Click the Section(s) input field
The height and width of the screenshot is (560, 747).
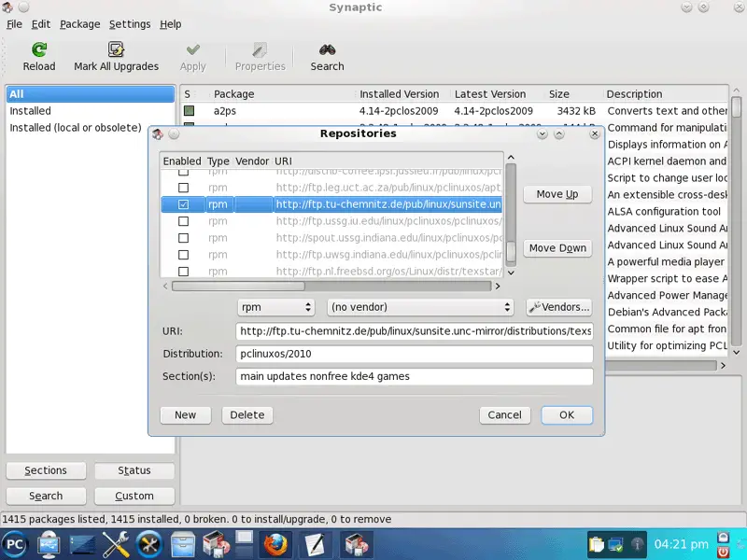415,376
